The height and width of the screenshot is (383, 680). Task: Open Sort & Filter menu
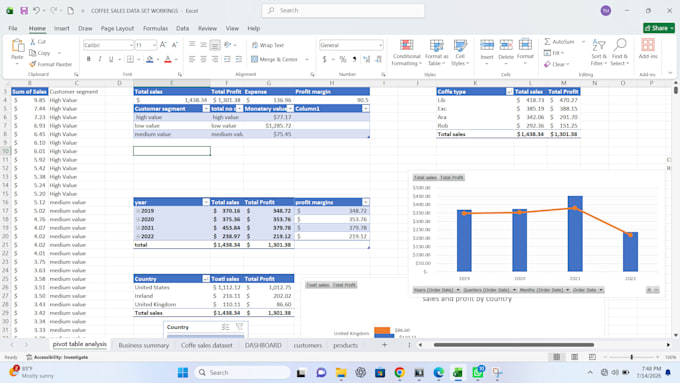(599, 52)
